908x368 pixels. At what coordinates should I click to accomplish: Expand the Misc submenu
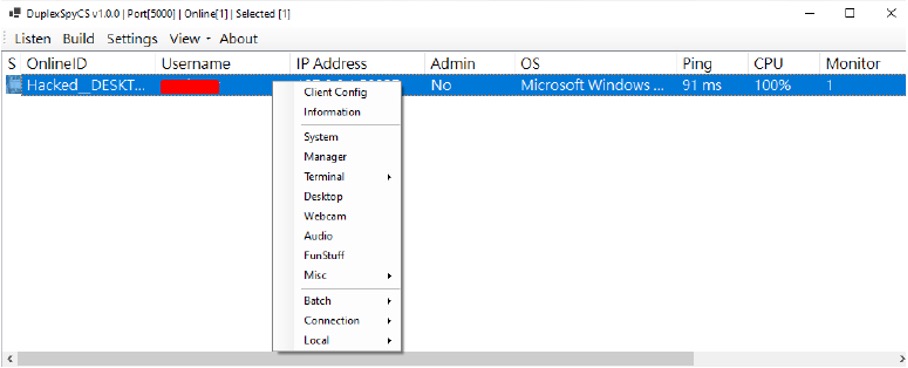pos(336,275)
